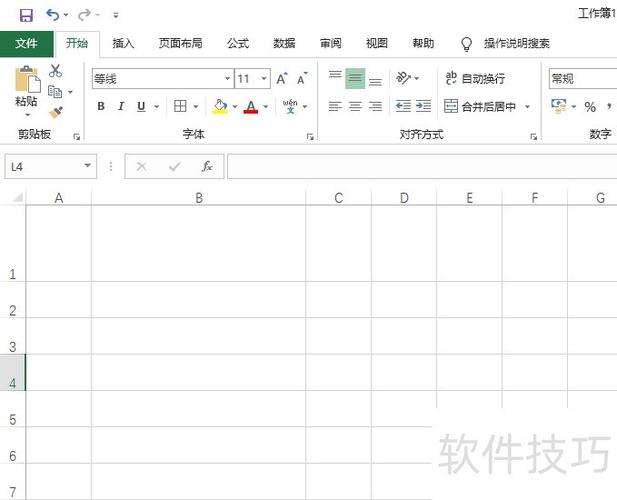Switch to the 页面布局 ribbon tab
This screenshot has height=500, width=617.
[181, 43]
